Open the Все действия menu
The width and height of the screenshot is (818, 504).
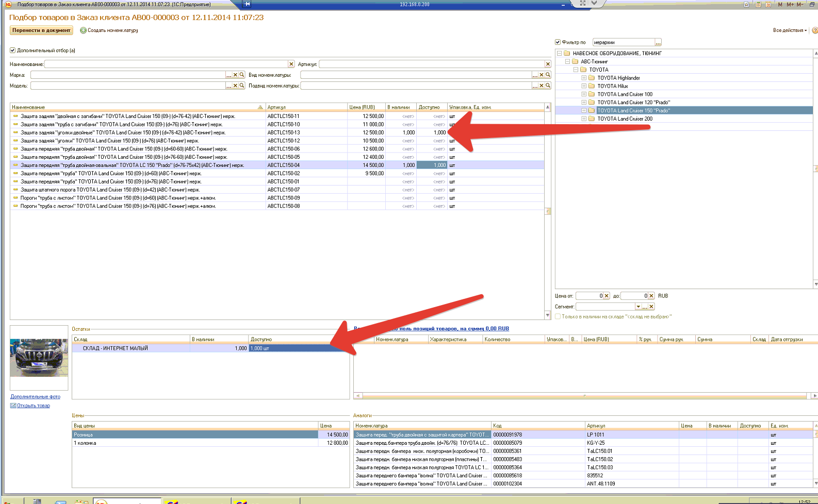(x=789, y=30)
